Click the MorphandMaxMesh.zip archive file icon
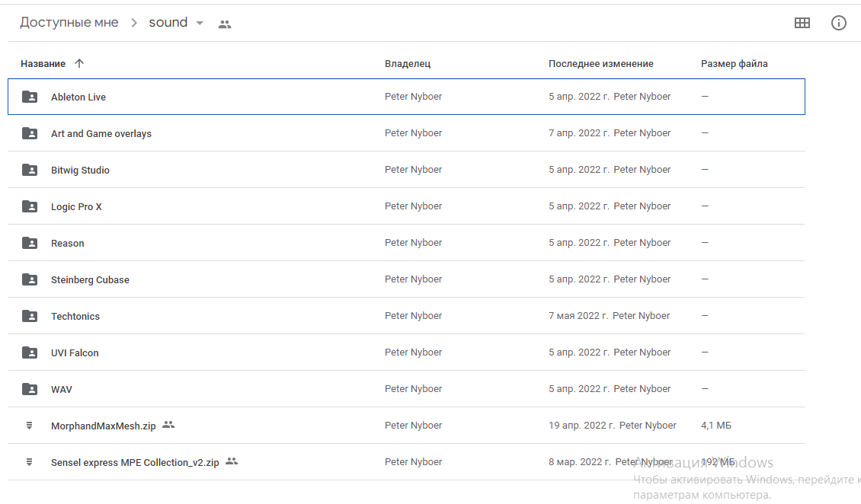861x504 pixels. (x=30, y=426)
